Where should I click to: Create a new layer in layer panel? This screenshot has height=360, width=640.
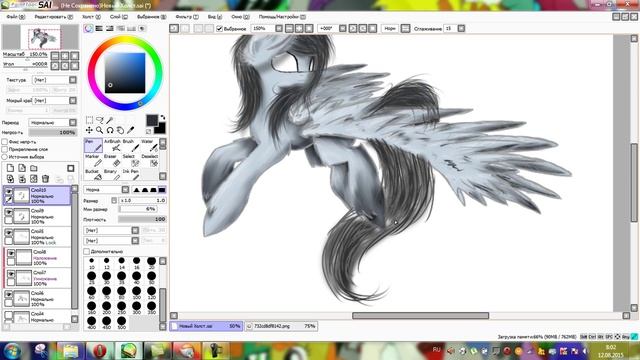(10, 168)
